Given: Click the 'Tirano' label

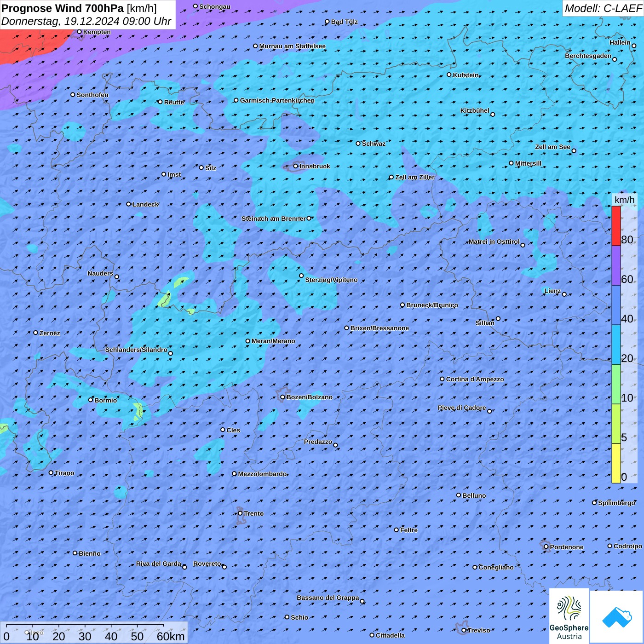Looking at the screenshot, I should click(64, 473).
